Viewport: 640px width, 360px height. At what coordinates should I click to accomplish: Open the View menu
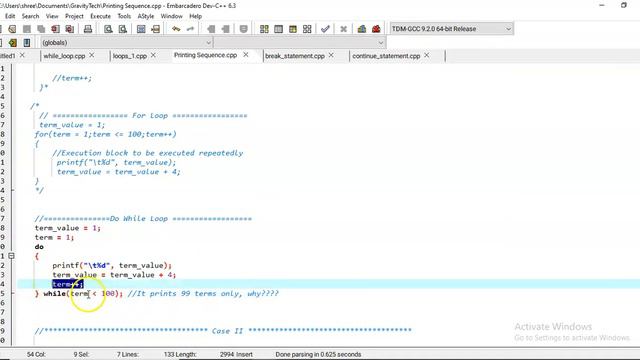click(52, 16)
